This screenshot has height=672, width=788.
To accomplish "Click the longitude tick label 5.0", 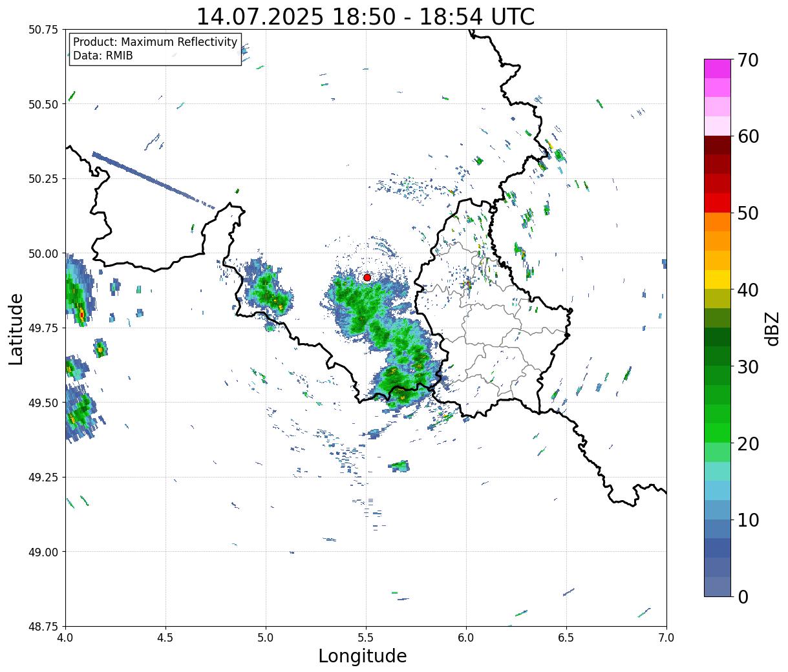I will (x=266, y=637).
